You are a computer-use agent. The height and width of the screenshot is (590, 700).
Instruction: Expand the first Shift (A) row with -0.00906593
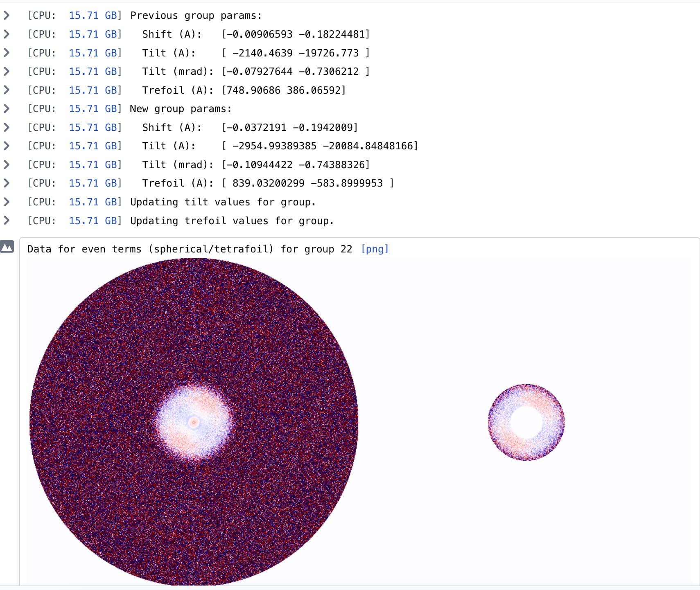click(7, 34)
